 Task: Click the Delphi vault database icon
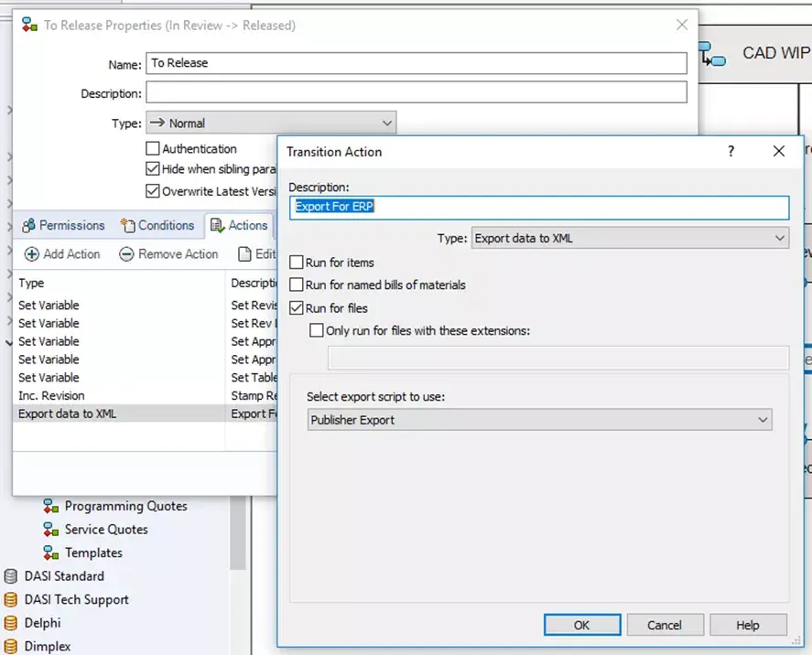(11, 623)
